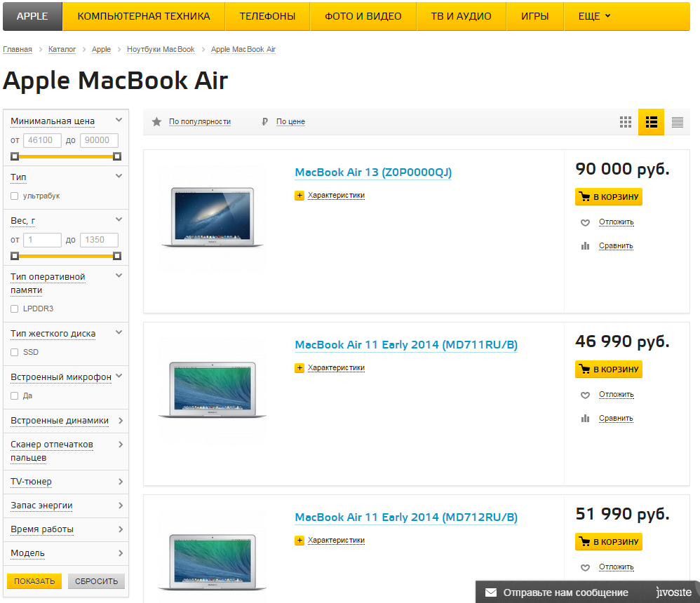
Task: Open the ТВ И АУДИО menu
Action: [x=461, y=16]
